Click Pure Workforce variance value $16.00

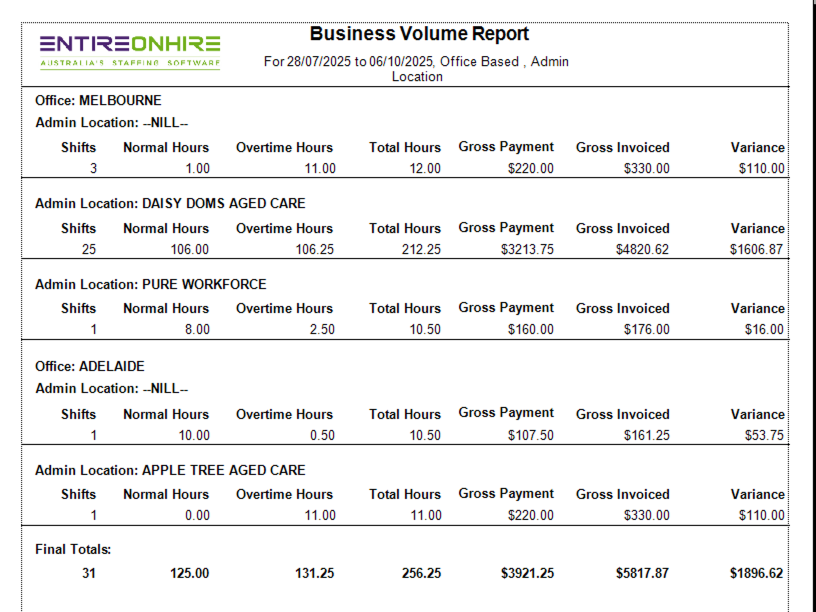[764, 330]
